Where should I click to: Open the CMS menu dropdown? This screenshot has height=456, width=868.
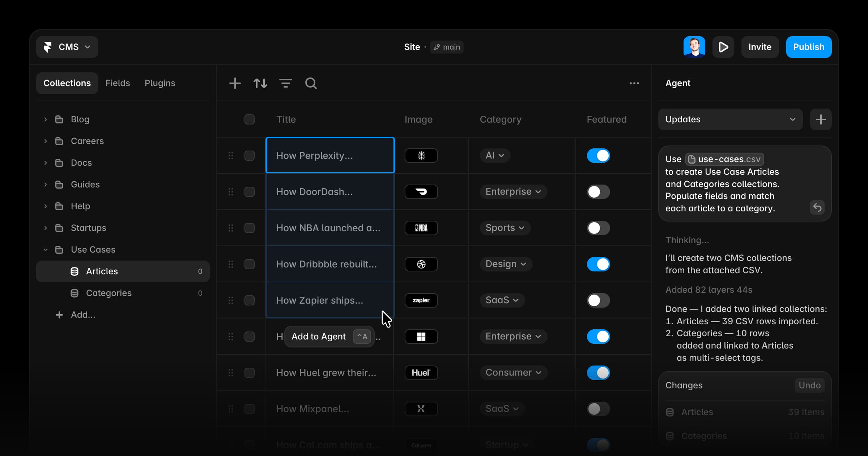67,47
